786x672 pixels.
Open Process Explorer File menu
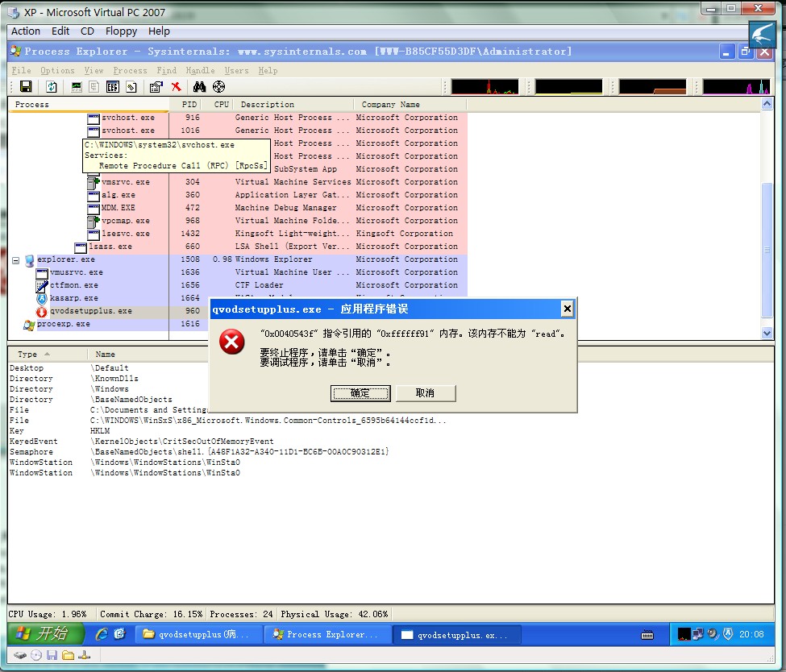pyautogui.click(x=21, y=71)
